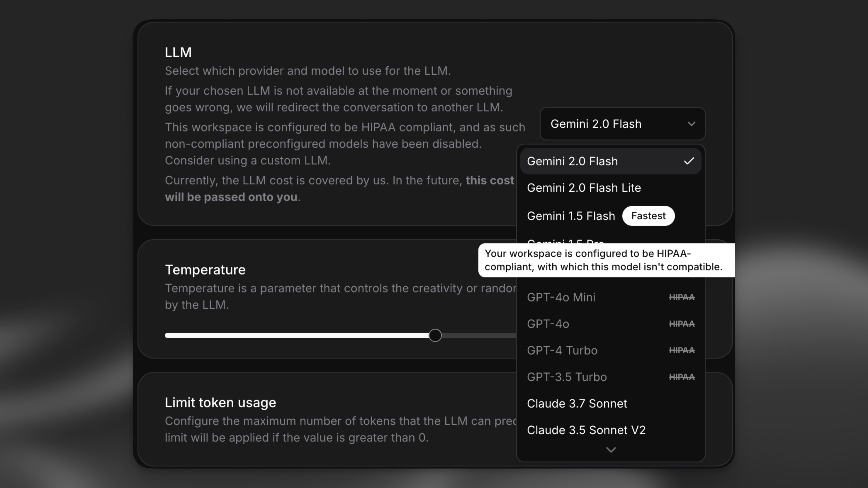Click the HIPAA label next to GPT-4 Turbo
The image size is (868, 488).
[x=681, y=350]
